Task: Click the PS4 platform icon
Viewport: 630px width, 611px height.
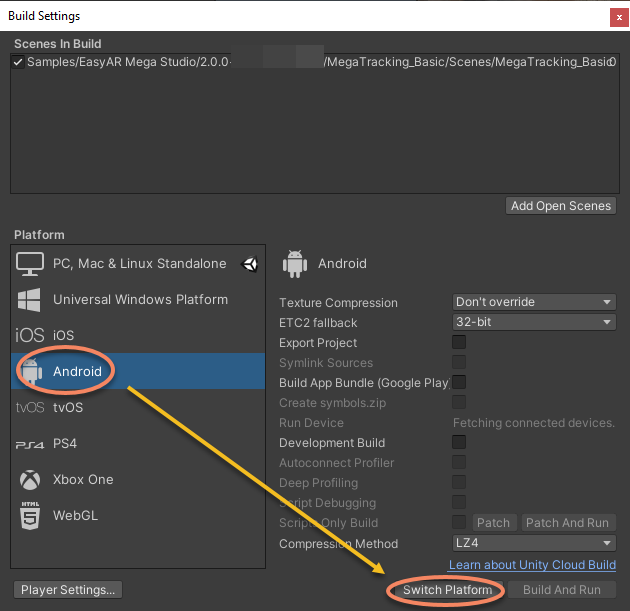Action: pyautogui.click(x=30, y=444)
